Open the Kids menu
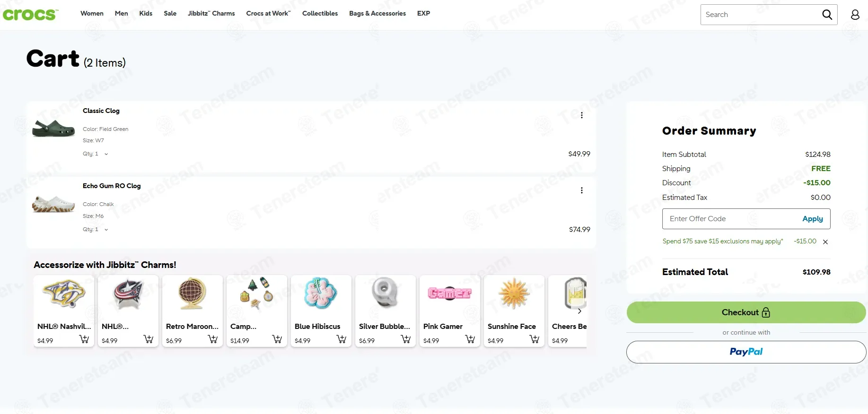Image resolution: width=868 pixels, height=414 pixels. pyautogui.click(x=146, y=13)
